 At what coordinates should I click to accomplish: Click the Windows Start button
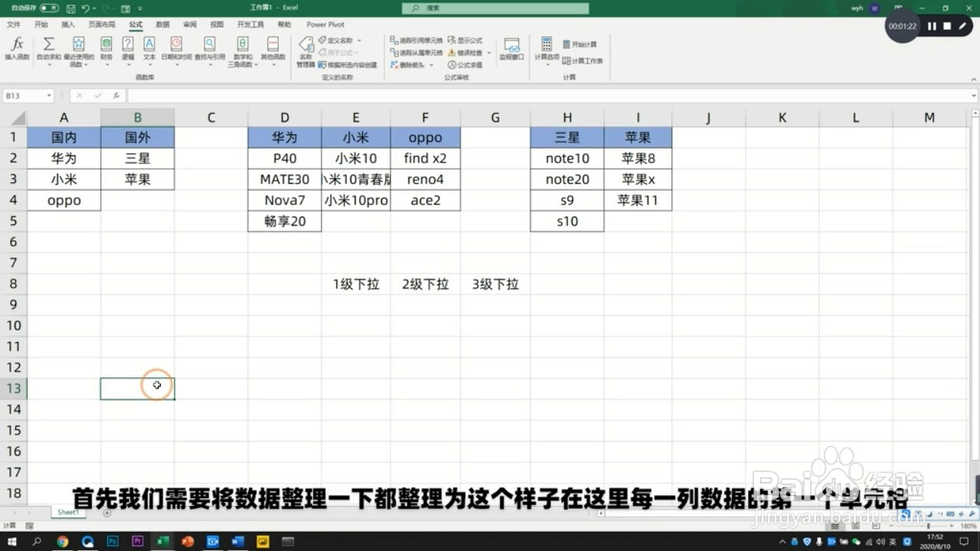12,541
